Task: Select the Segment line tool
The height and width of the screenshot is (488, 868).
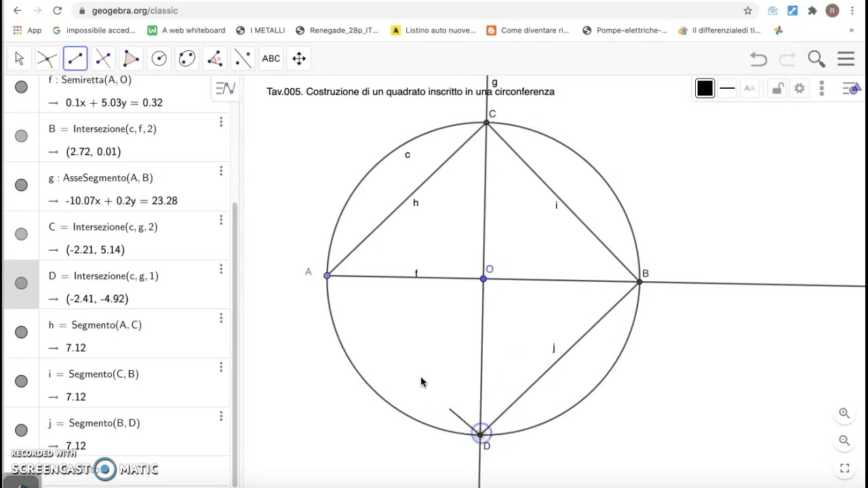Action: tap(75, 58)
